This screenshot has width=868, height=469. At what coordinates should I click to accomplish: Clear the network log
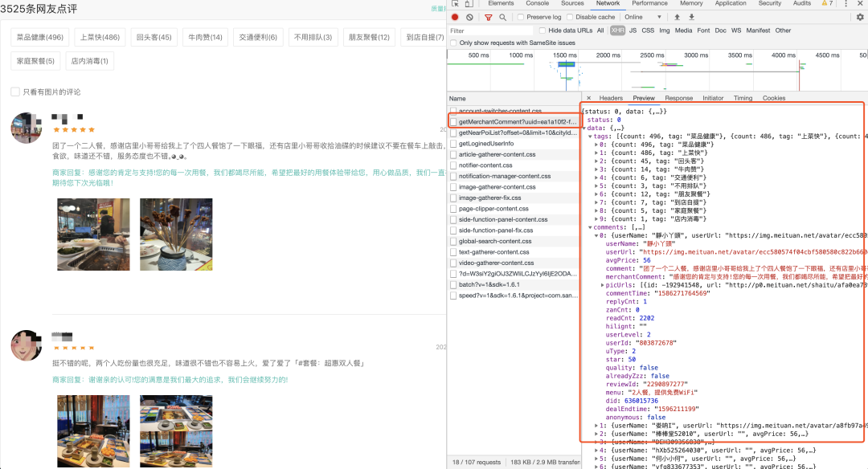[469, 17]
